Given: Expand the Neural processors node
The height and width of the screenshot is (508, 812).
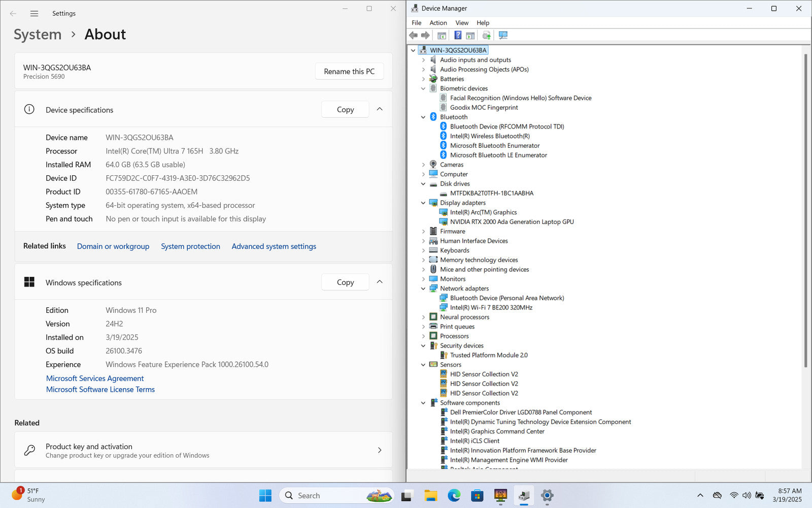Looking at the screenshot, I should pos(423,317).
